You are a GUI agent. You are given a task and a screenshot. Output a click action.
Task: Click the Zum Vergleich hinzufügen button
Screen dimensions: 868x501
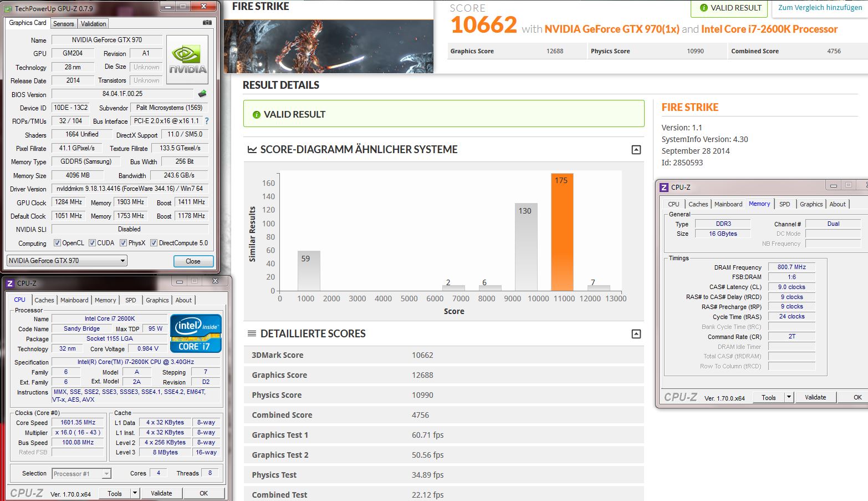click(820, 8)
